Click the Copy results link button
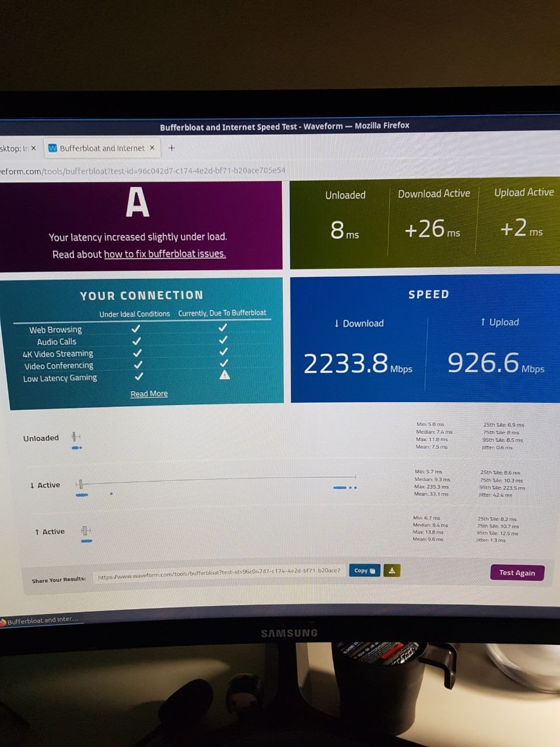The height and width of the screenshot is (747, 560). click(365, 571)
